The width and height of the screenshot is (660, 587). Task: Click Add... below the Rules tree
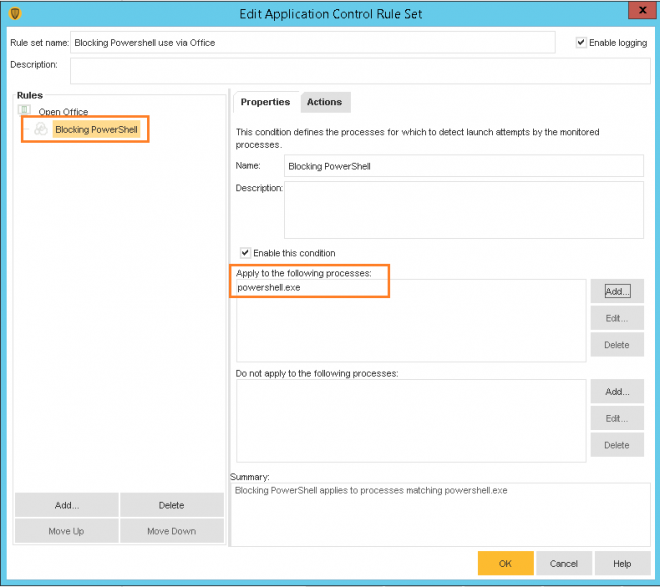67,505
